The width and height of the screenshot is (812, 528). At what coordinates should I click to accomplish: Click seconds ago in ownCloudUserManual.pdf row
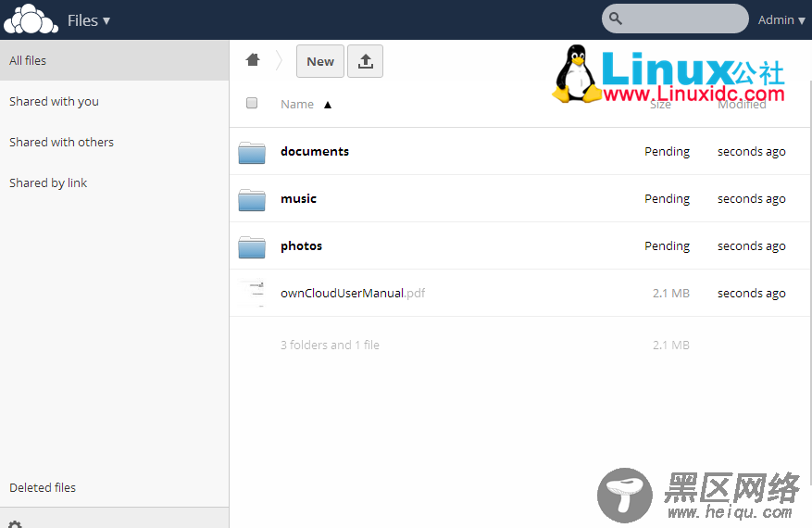pos(752,294)
